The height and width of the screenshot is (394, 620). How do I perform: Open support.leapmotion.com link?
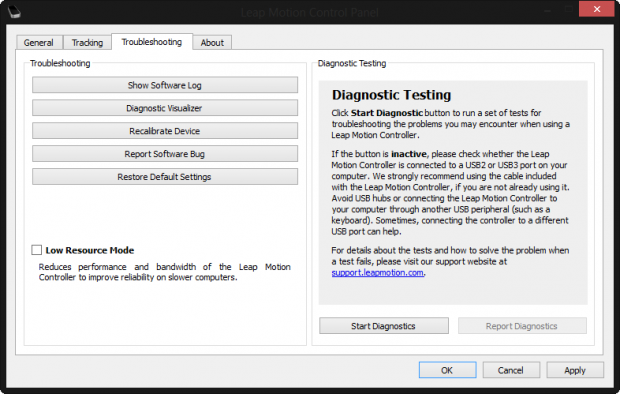tap(378, 273)
